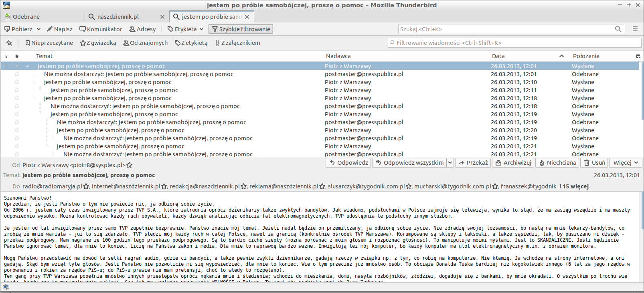
Task: Open the Więcej more actions dropdown
Action: coord(626,163)
